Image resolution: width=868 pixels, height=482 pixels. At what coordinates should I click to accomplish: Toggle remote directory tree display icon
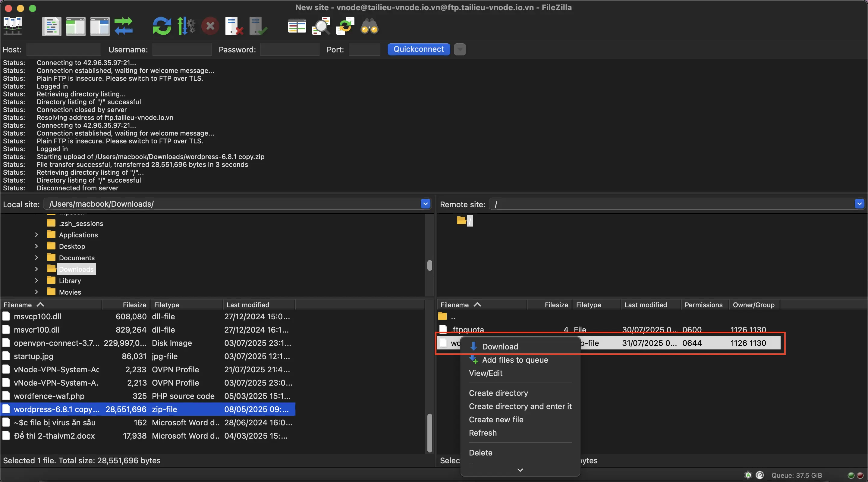click(x=100, y=26)
